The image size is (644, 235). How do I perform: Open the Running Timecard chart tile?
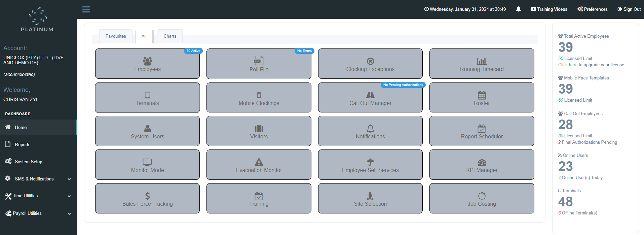click(482, 64)
